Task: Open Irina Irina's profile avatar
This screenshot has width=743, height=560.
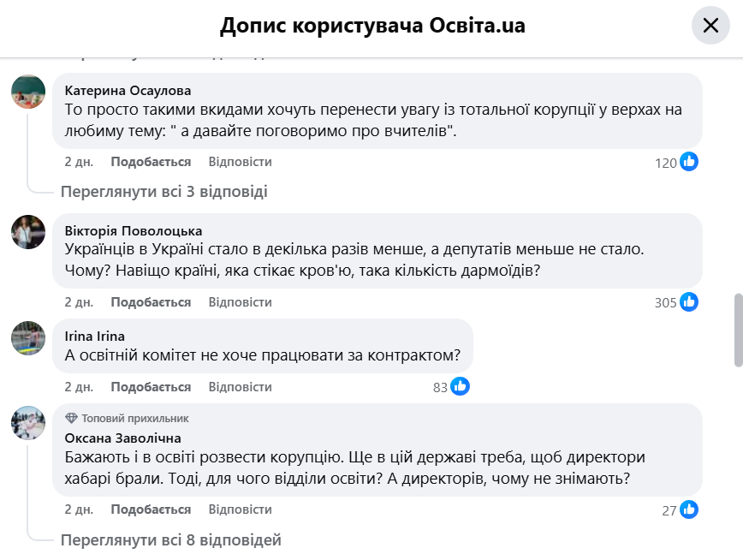Action: (x=28, y=337)
